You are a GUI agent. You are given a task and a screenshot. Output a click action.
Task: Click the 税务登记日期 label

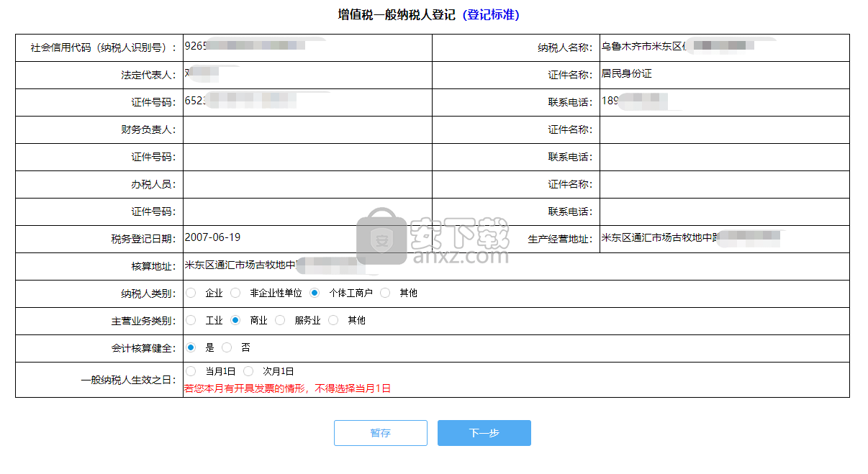coord(143,240)
